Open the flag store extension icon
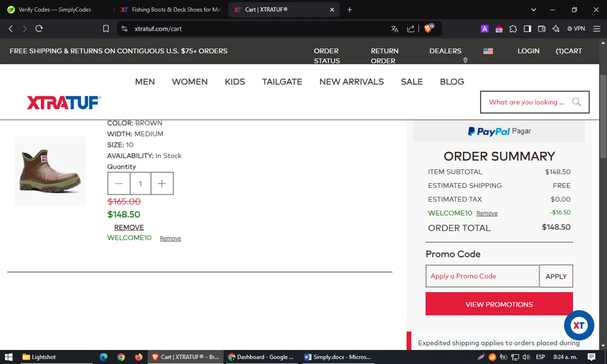This screenshot has width=607, height=364. 499,29
